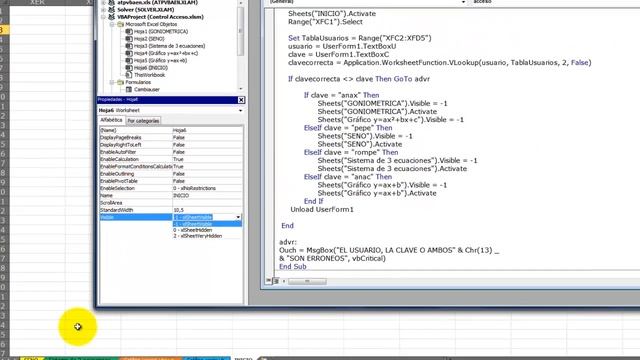This screenshot has width=640, height=360.
Task: Click the Microsoft Excel Objetos folder icon
Action: 120,24
